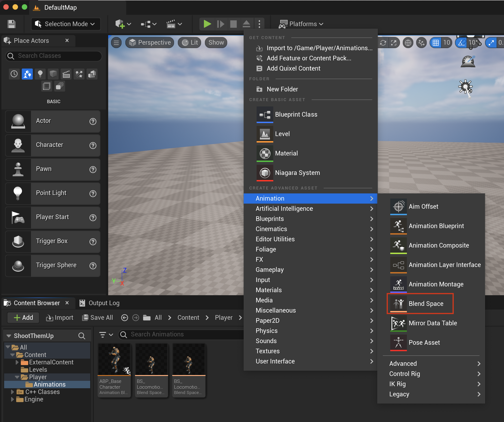Select the Player Start actor entry

pyautogui.click(x=53, y=217)
